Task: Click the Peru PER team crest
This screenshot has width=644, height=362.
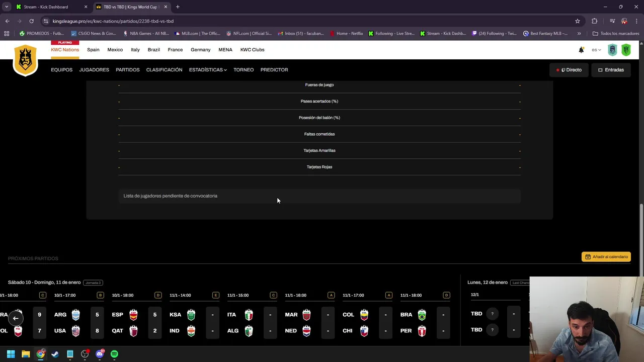Action: coord(422,331)
